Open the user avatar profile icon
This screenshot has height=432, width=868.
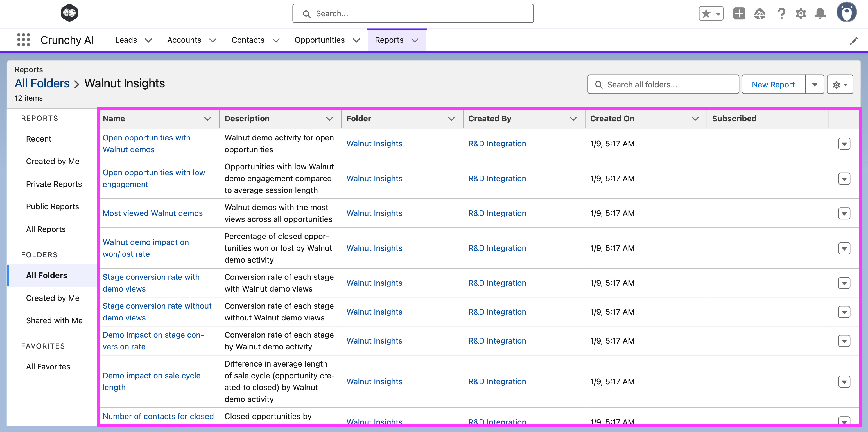847,12
